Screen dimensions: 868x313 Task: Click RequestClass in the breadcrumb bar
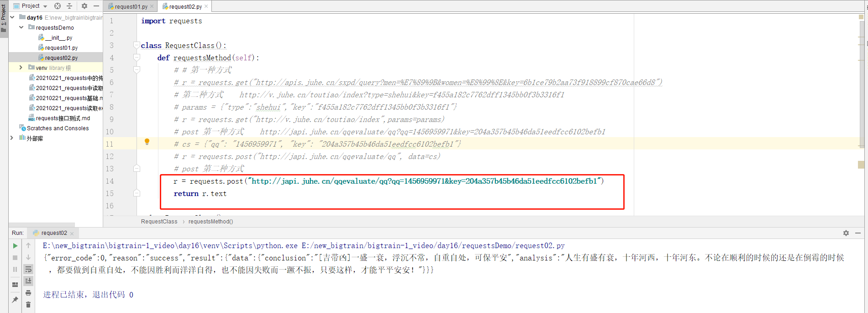[159, 222]
